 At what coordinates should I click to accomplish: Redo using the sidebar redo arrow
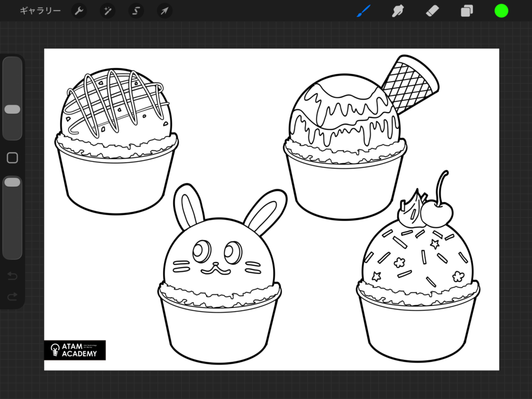[12, 296]
